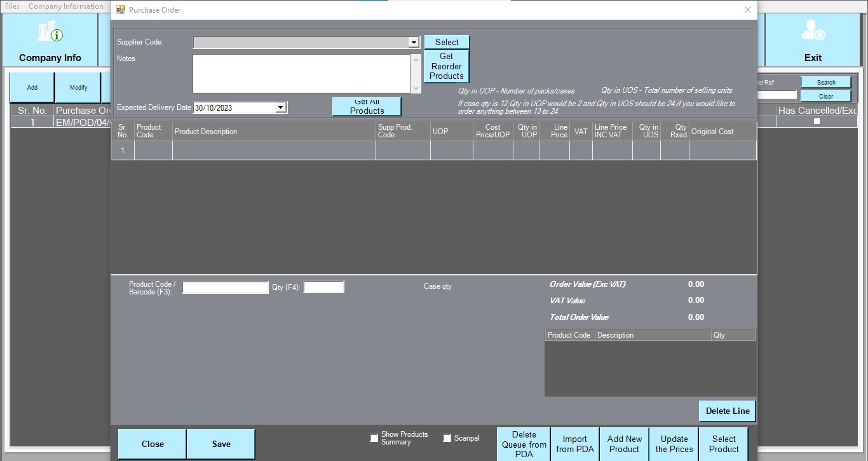Close the Purchase Order dialog with X
The width and height of the screenshot is (868, 461).
(748, 10)
